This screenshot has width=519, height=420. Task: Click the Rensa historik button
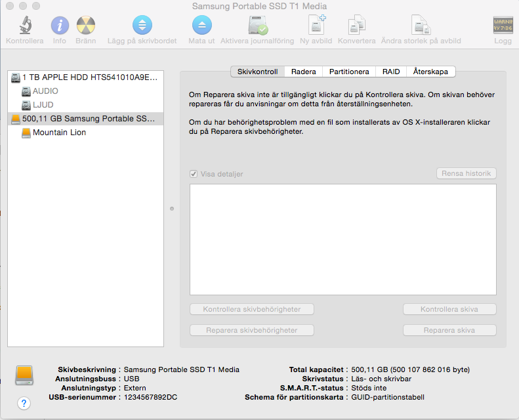click(467, 173)
